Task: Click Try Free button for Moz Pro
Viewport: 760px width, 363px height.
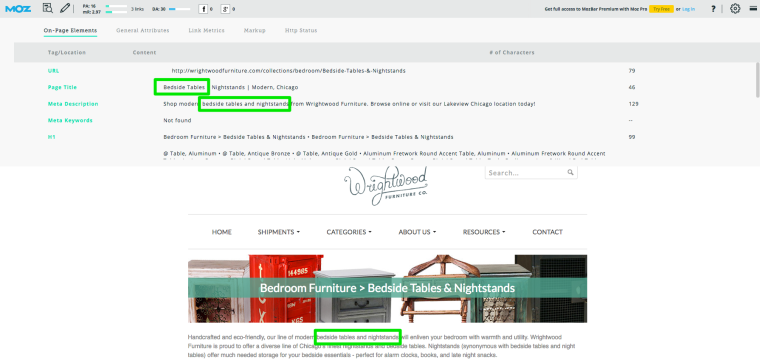Action: click(661, 9)
